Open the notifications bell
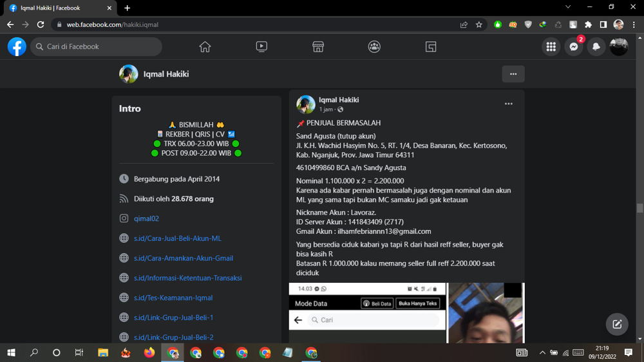 [x=596, y=47]
